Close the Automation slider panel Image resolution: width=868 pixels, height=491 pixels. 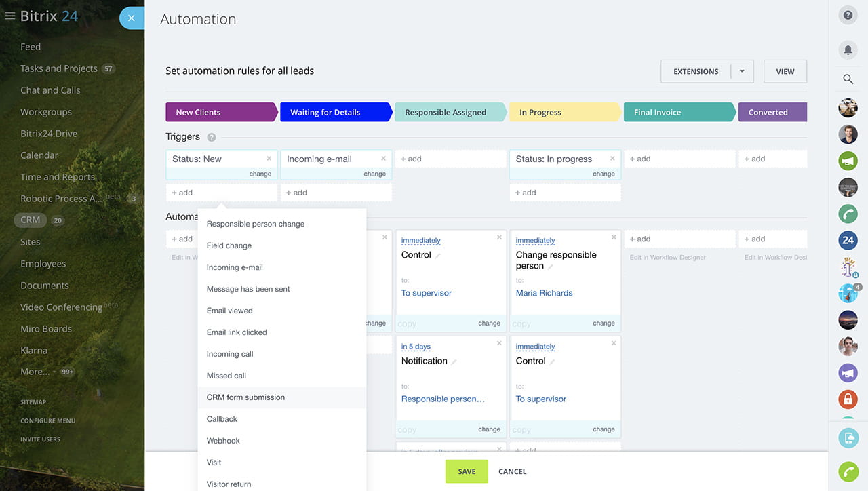[x=132, y=18]
